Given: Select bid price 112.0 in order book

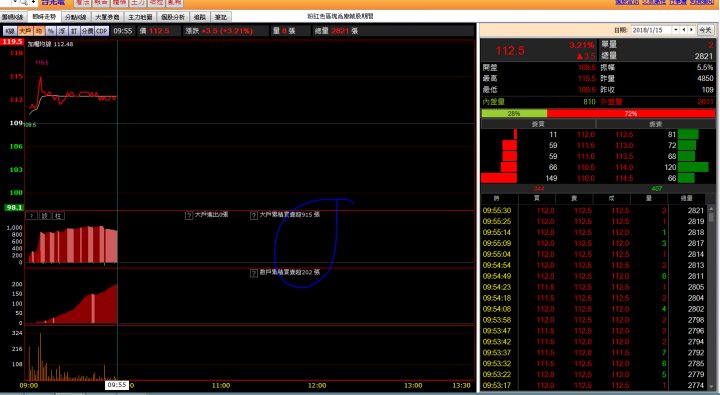Looking at the screenshot, I should 586,135.
